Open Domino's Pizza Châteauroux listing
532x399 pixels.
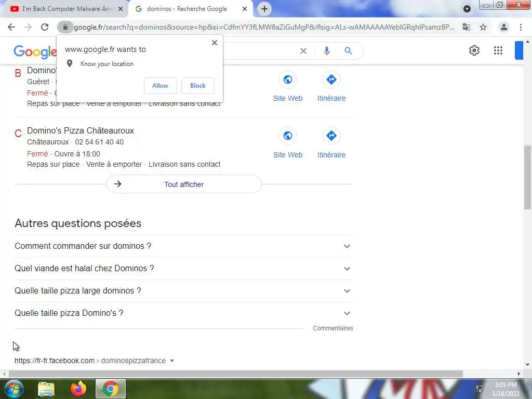point(81,130)
